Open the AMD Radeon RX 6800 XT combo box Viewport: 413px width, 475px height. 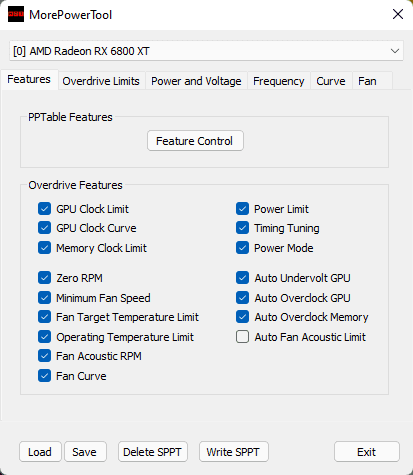206,51
